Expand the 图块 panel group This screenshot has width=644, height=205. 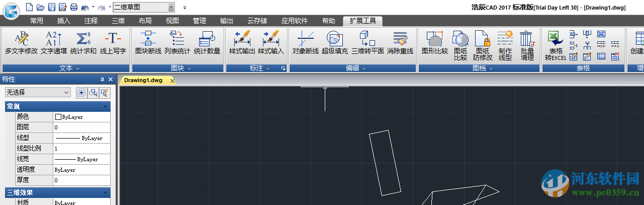pyautogui.click(x=180, y=68)
